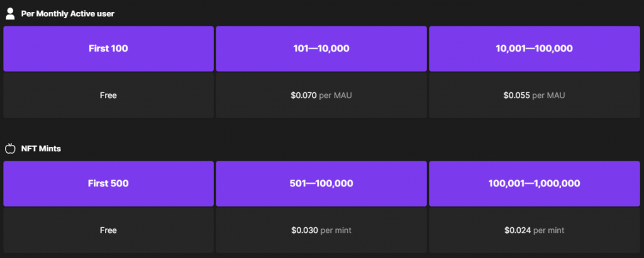This screenshot has width=644, height=258.
Task: Click the NFT Mints apple icon
Action: click(10, 148)
